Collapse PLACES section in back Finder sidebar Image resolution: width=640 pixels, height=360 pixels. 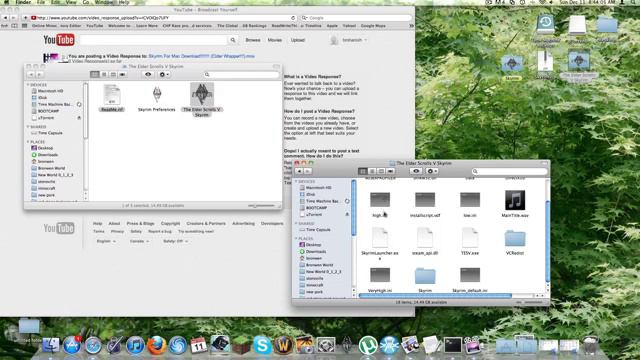coord(28,142)
